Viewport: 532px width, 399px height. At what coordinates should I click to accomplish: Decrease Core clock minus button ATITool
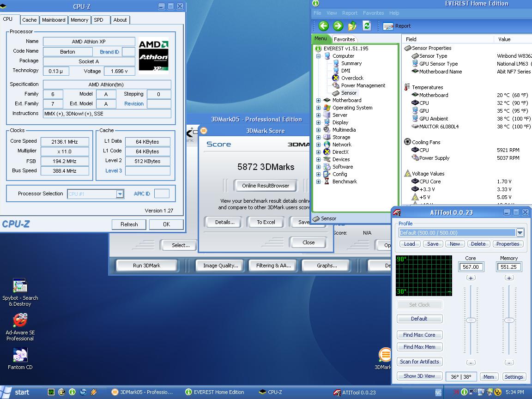coord(471,363)
